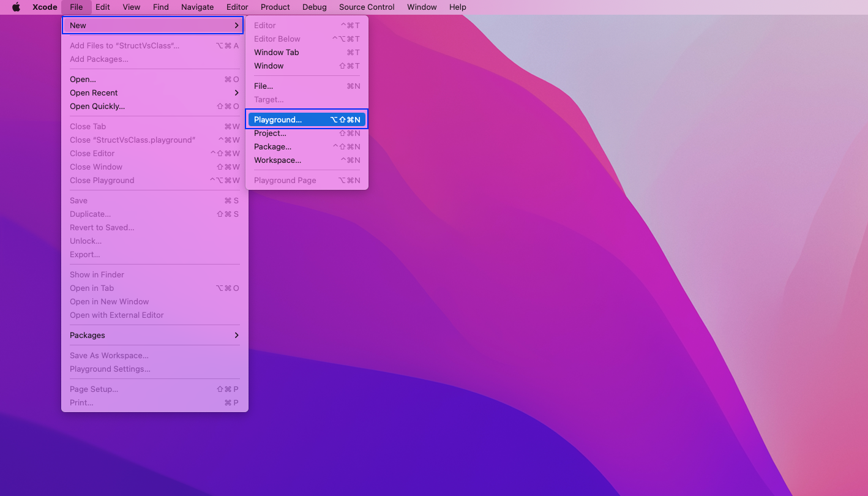
Task: Open the View menu
Action: pos(131,7)
